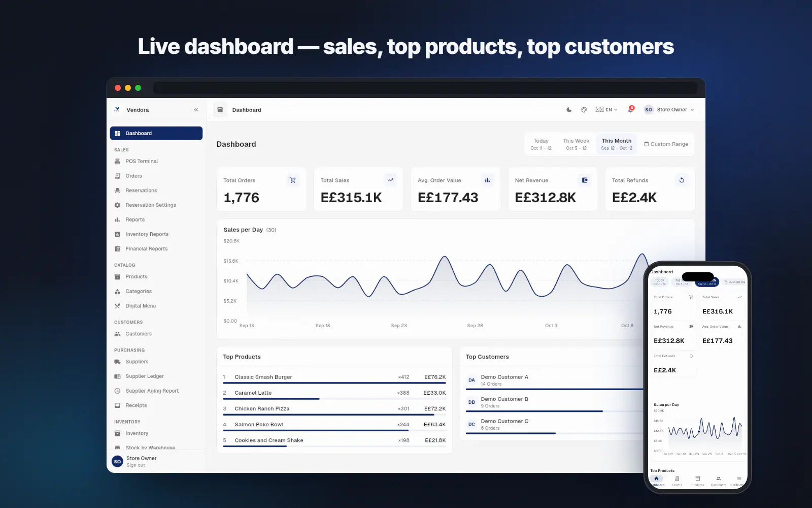Tap Orders tab in phone bottom bar
Screen dimensions: 812x508
coord(677,481)
